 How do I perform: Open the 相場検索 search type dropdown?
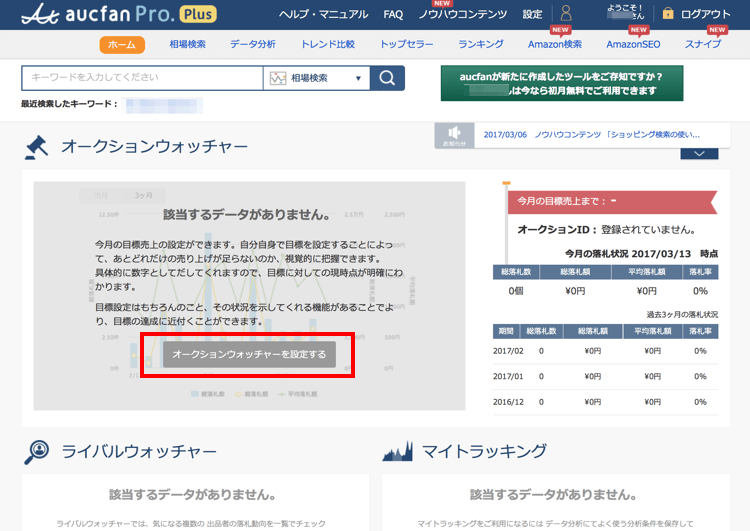(x=316, y=78)
